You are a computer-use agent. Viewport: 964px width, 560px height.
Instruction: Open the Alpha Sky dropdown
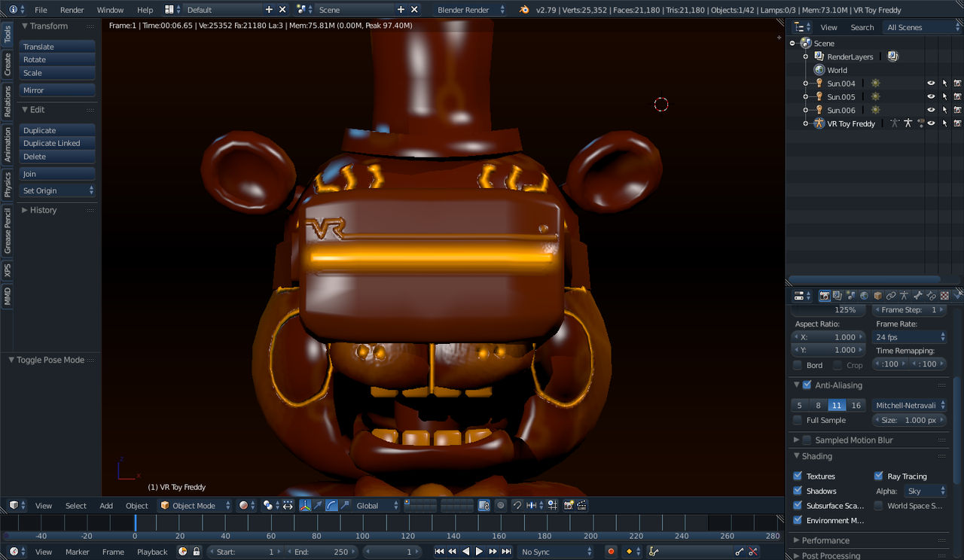[926, 491]
